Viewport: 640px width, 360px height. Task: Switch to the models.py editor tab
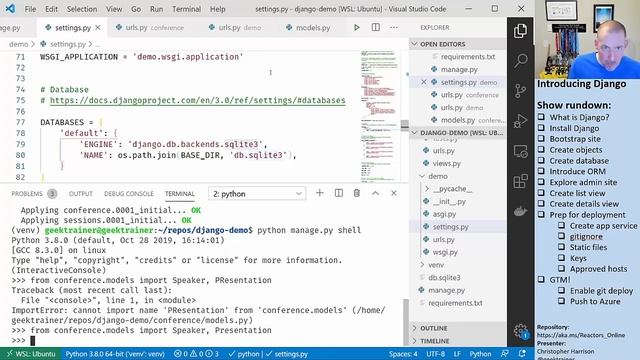(308, 28)
